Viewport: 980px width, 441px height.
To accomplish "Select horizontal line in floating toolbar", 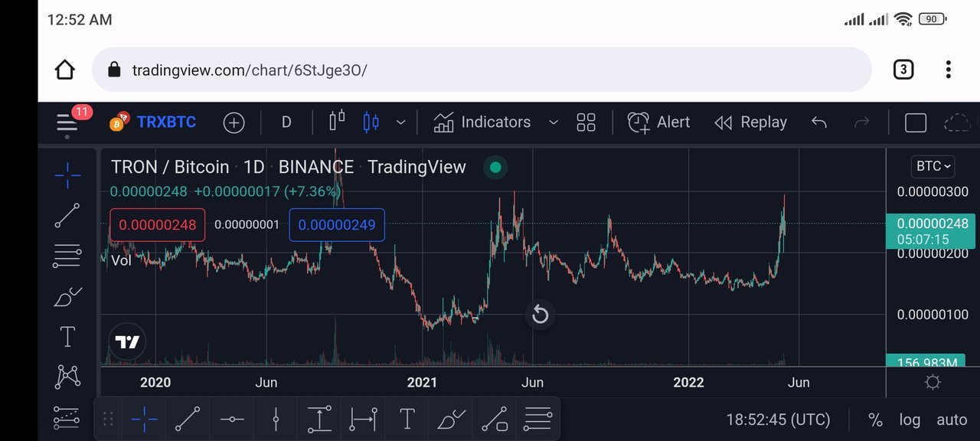I will tap(232, 419).
